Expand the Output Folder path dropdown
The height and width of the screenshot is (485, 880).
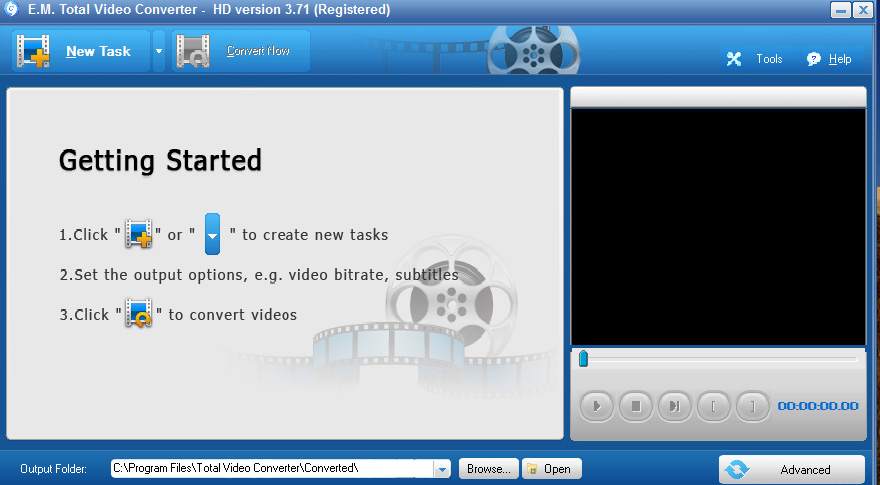[442, 469]
